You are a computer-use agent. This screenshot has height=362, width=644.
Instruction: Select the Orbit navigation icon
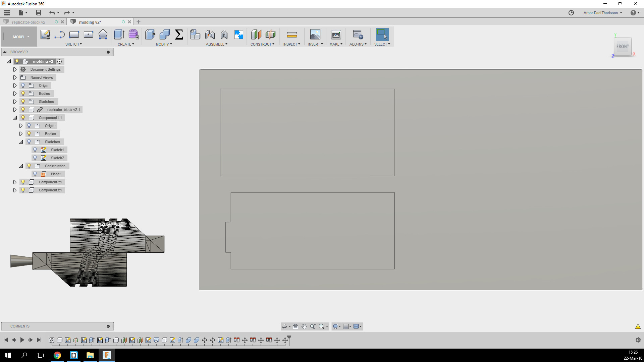pyautogui.click(x=284, y=326)
